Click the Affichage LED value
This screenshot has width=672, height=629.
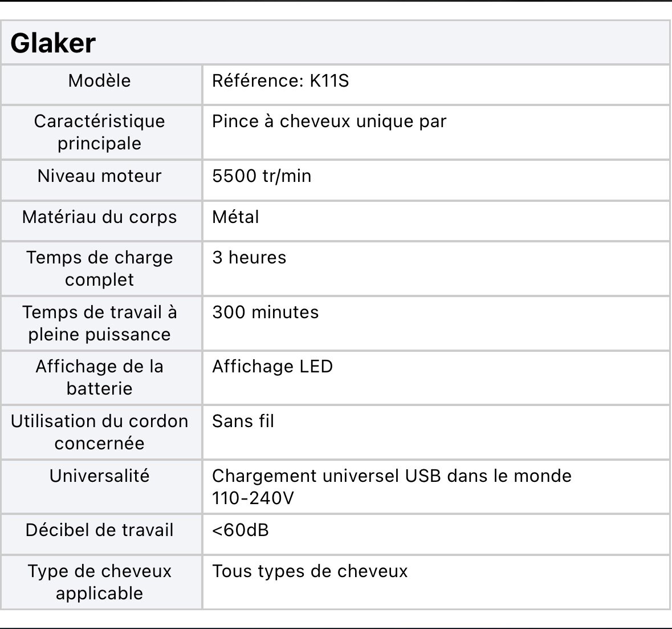pyautogui.click(x=272, y=367)
